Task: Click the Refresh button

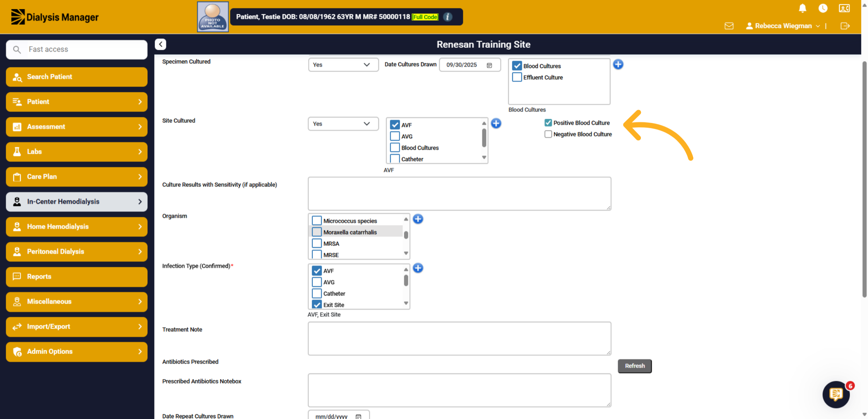Action: click(x=635, y=366)
